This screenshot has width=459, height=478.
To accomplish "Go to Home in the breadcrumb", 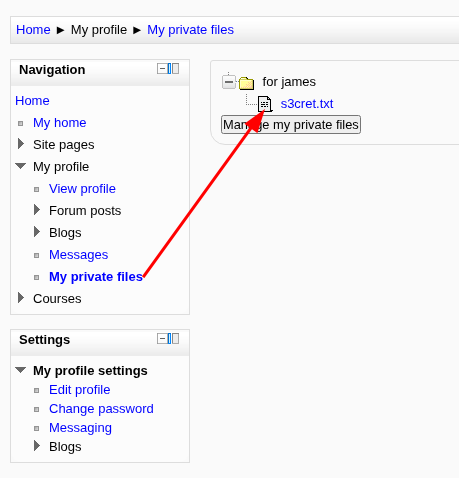I will pyautogui.click(x=33, y=30).
